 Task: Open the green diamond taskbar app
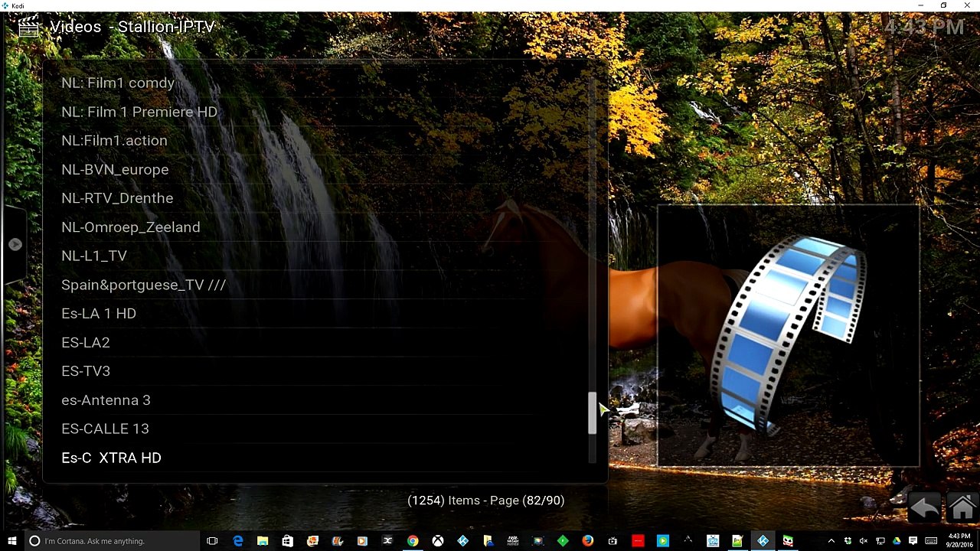pos(563,541)
